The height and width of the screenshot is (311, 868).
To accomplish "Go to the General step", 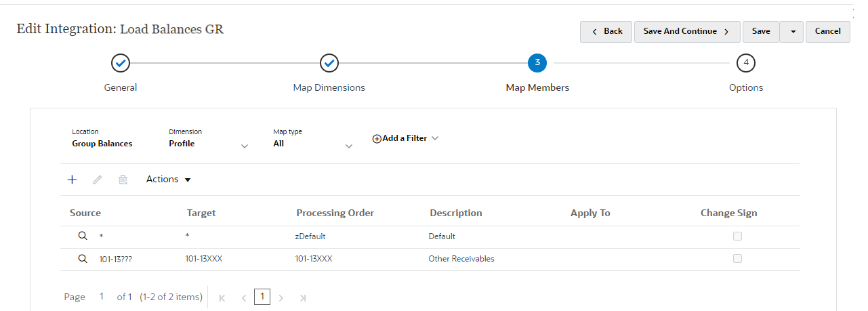I will point(121,63).
